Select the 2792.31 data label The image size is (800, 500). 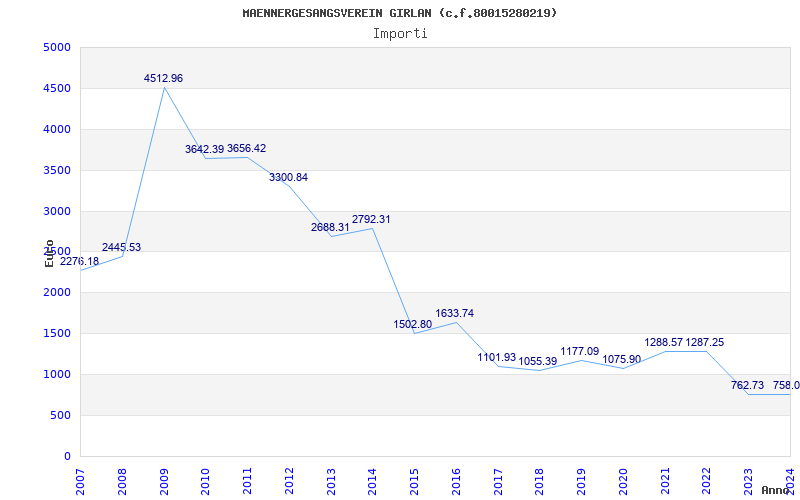point(371,219)
